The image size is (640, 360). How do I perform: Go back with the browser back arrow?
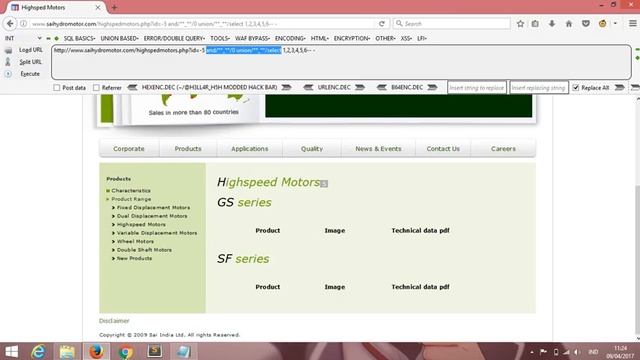[x=10, y=24]
